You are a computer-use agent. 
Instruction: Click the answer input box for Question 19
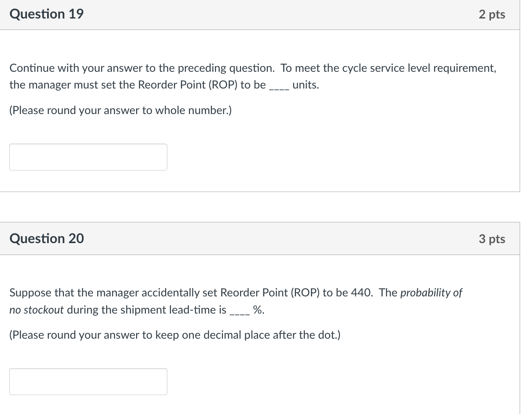coord(88,157)
